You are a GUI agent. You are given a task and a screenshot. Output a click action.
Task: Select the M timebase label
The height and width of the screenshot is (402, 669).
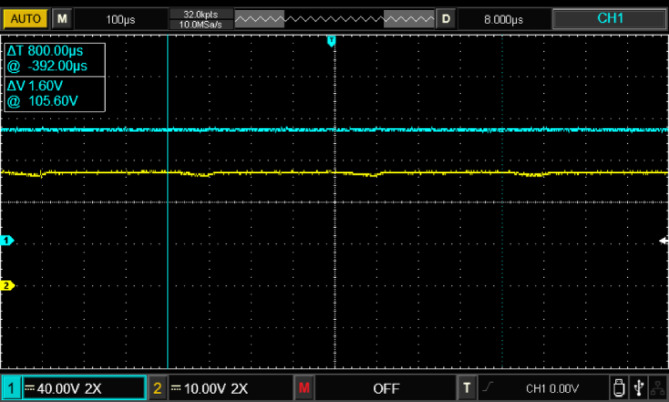[x=62, y=19]
